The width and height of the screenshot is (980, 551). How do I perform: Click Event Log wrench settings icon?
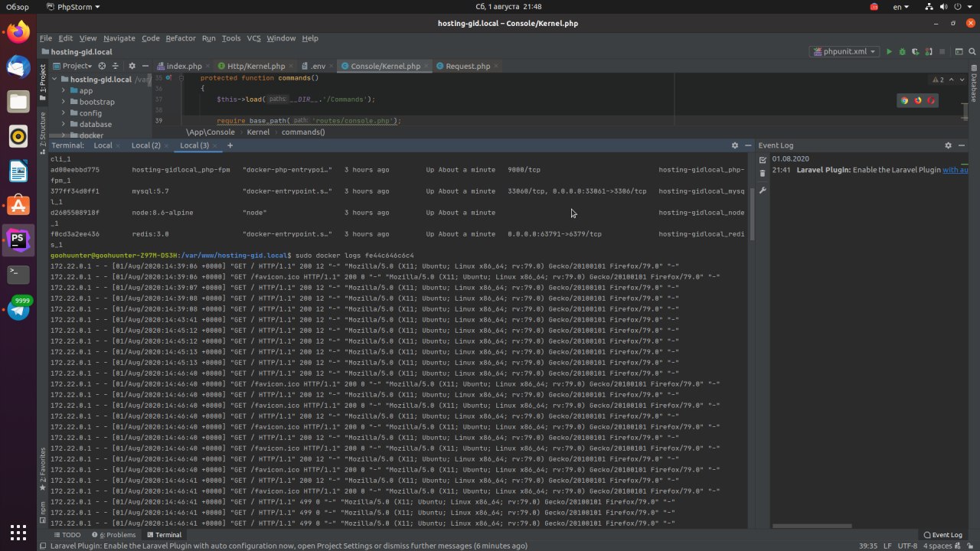tap(763, 190)
